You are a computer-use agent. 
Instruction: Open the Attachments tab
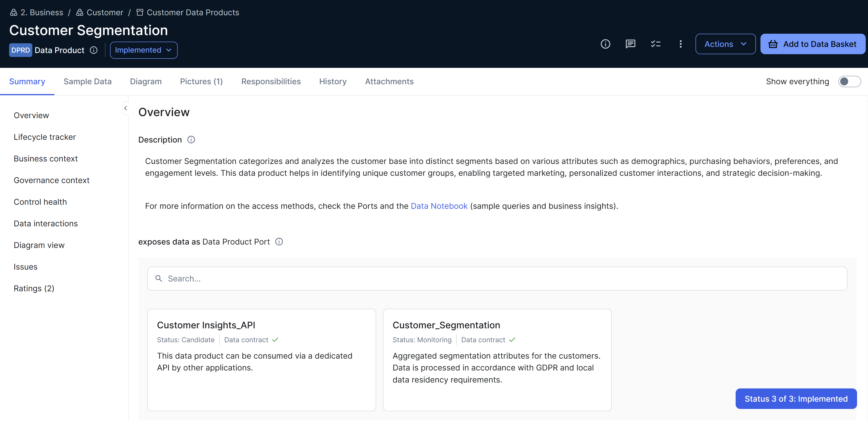tap(389, 82)
